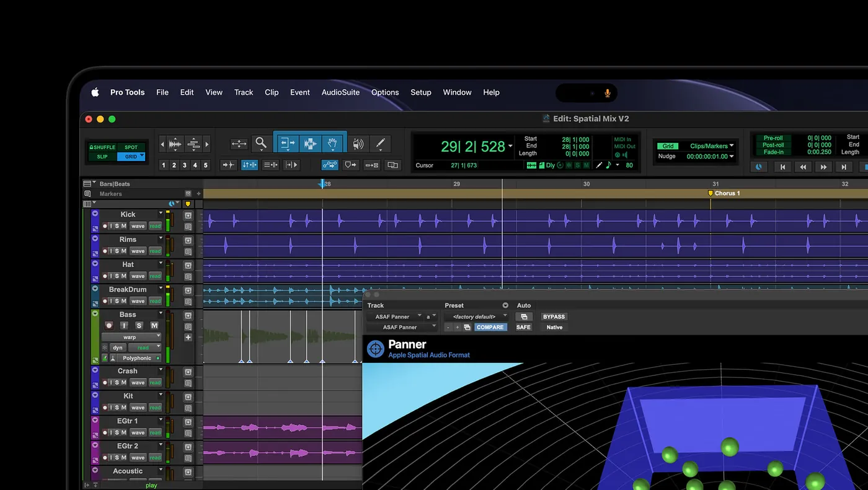Click the MIDI vertical zoom button
Image resolution: width=868 pixels, height=490 pixels.
193,144
